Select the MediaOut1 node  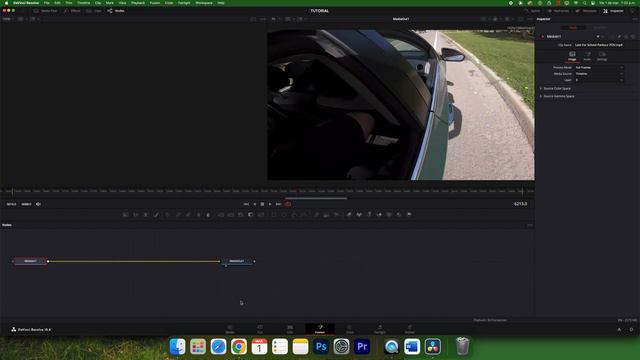click(237, 261)
